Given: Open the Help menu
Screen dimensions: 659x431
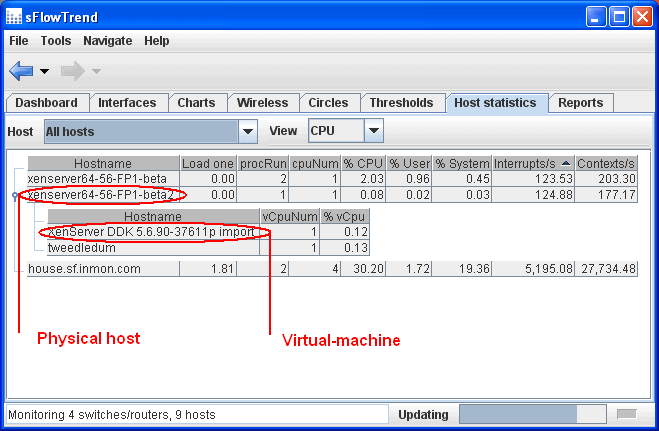Looking at the screenshot, I should (157, 41).
